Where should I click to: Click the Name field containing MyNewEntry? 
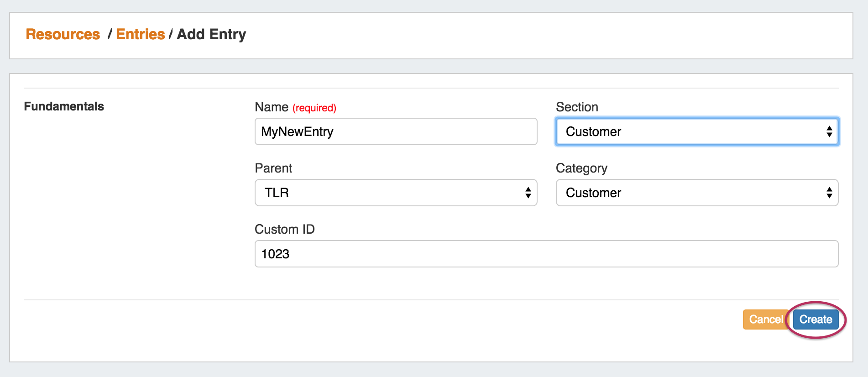395,131
